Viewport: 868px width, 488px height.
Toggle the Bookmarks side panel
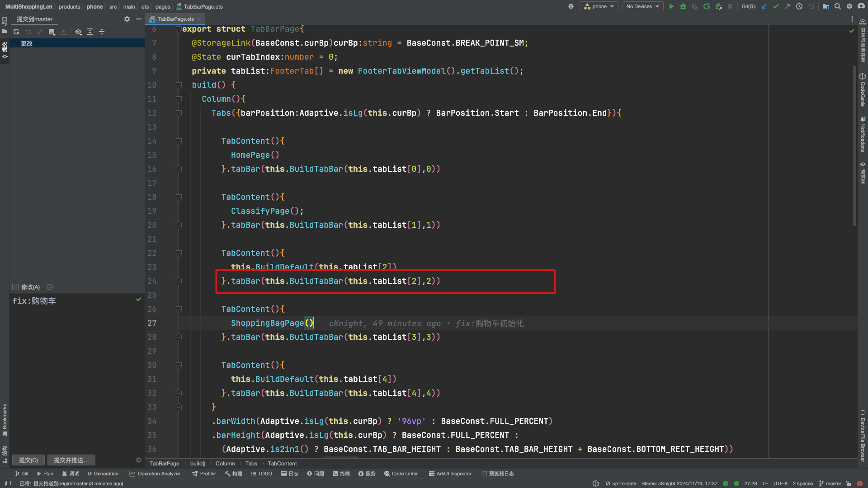pyautogui.click(x=5, y=420)
